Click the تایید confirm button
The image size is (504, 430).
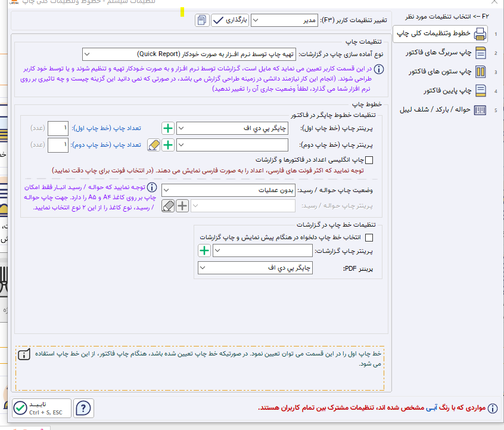click(42, 408)
